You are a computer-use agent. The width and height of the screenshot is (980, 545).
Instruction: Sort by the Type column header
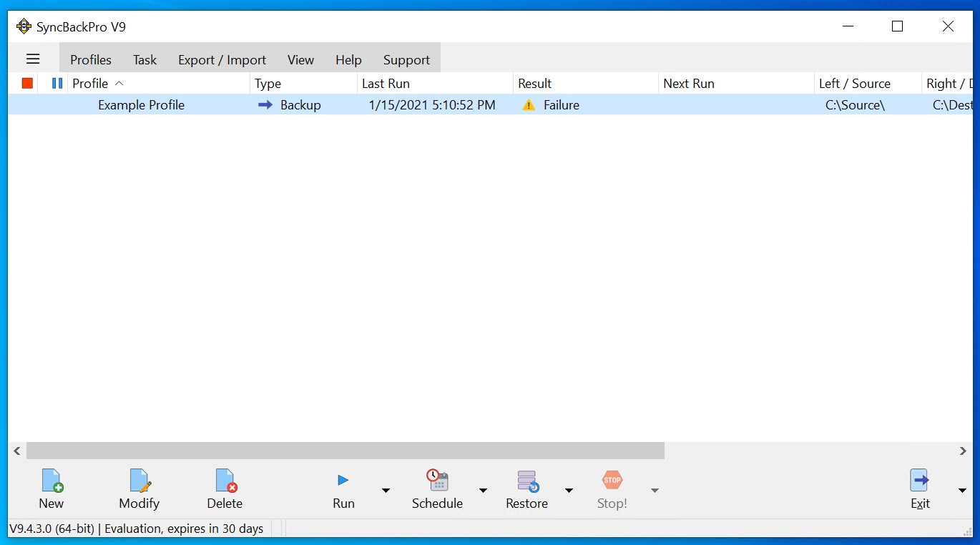pos(304,84)
